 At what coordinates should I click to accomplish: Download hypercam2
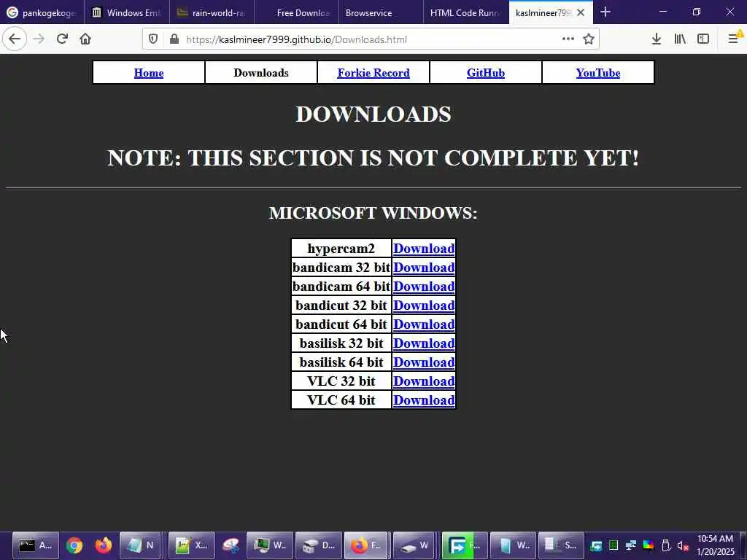coord(424,249)
